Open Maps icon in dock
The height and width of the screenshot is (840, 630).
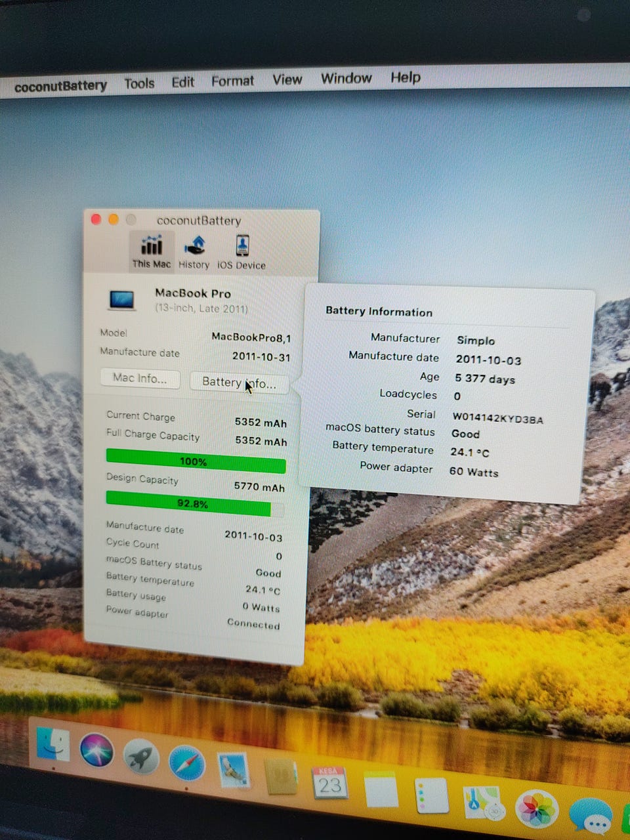484,803
